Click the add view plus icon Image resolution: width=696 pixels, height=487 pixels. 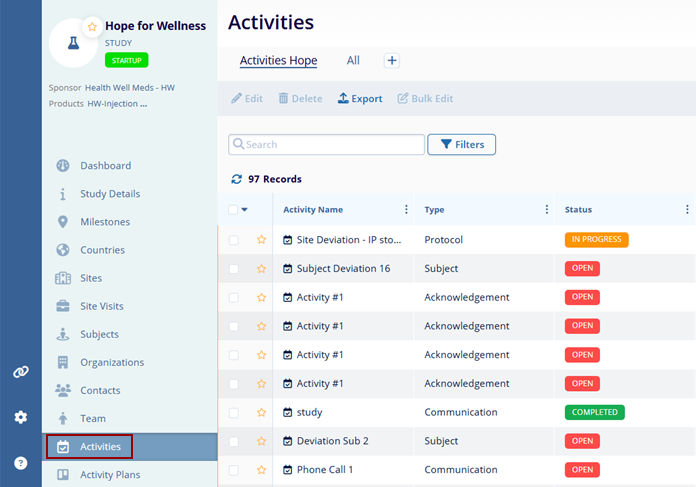(392, 61)
